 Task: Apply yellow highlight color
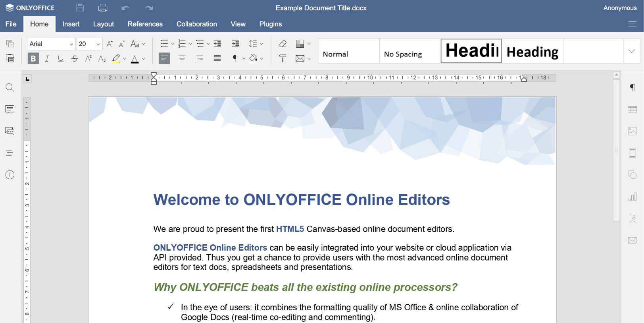point(116,58)
